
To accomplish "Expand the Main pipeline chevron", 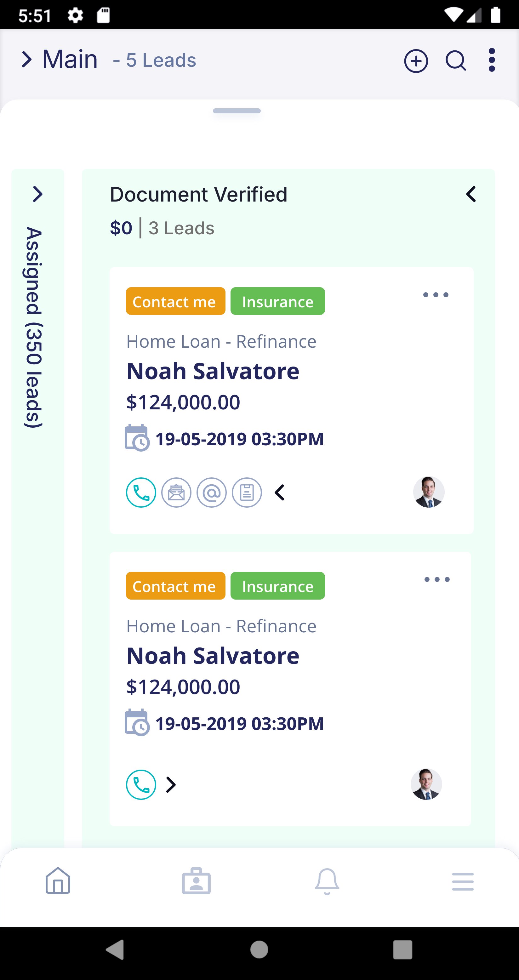I will pyautogui.click(x=26, y=60).
